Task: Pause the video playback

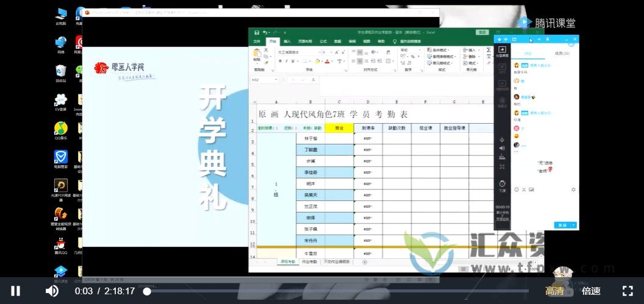Action: [15, 291]
